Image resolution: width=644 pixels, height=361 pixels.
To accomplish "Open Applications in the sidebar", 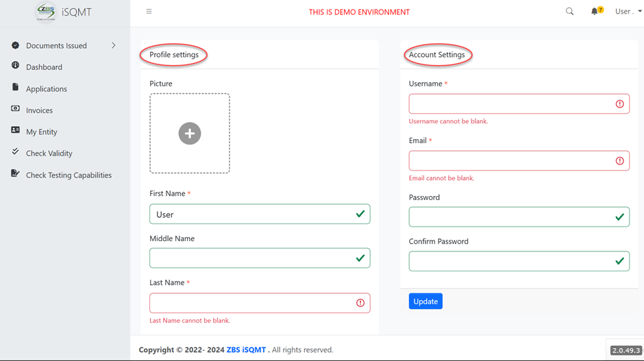I will [46, 89].
